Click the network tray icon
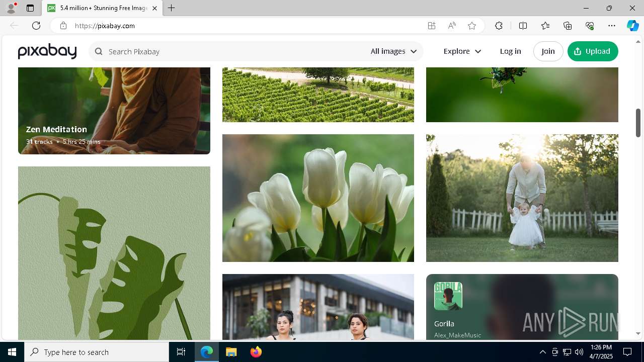This screenshot has width=644, height=362. [x=567, y=352]
